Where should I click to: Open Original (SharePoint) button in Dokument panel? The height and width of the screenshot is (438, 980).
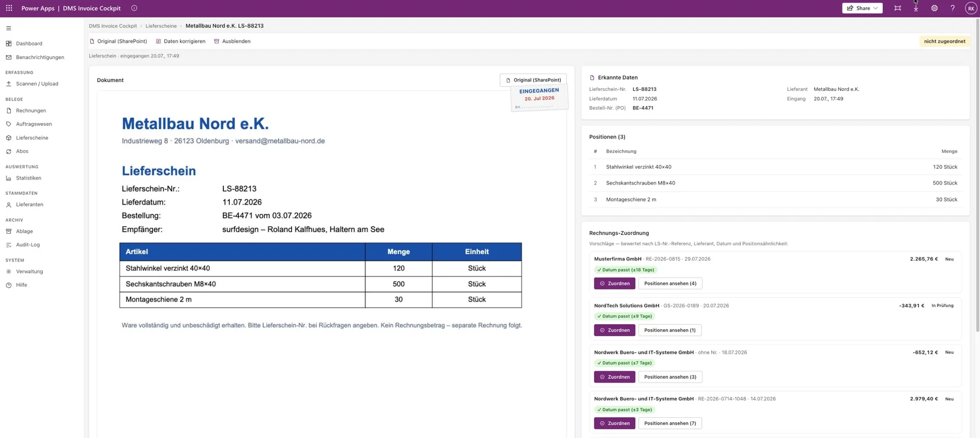[x=533, y=80]
